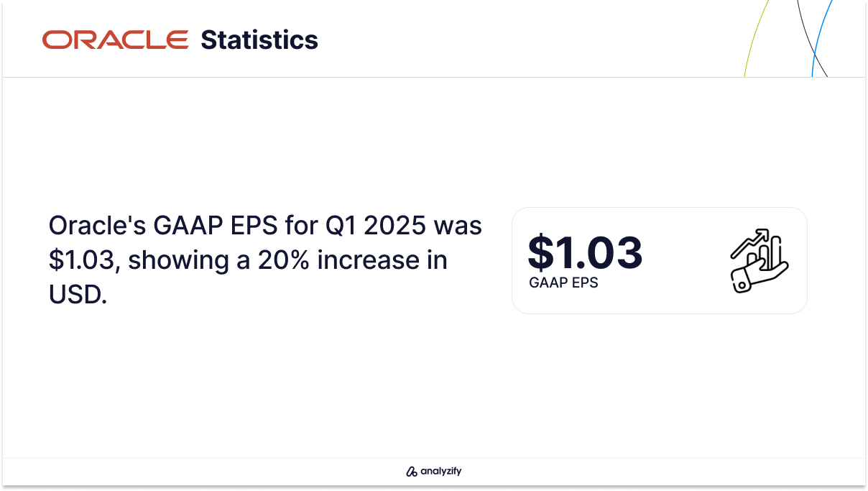
Task: Select the Statistics heading
Action: 259,40
